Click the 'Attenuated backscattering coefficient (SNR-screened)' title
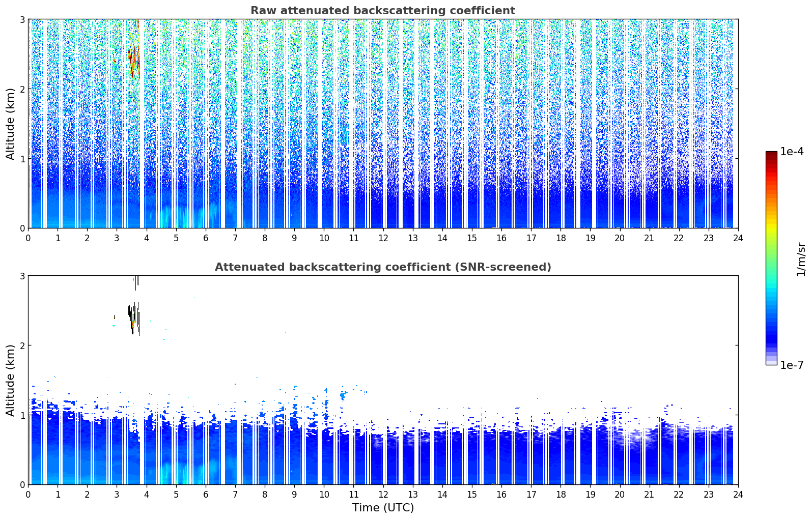812x519 pixels. pyautogui.click(x=383, y=267)
